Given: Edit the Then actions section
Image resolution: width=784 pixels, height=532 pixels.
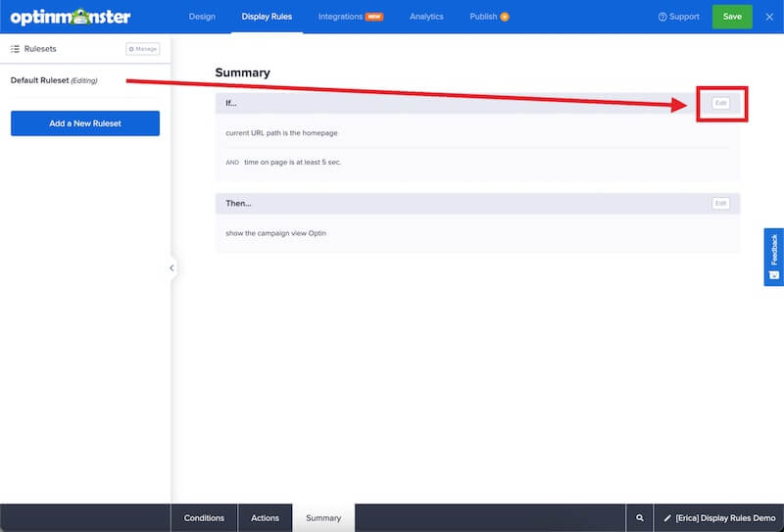Looking at the screenshot, I should point(721,203).
